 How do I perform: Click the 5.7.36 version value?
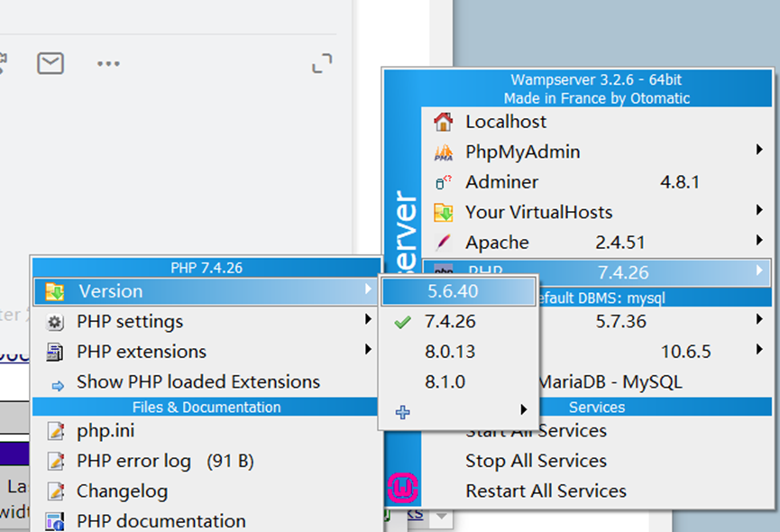coord(620,322)
